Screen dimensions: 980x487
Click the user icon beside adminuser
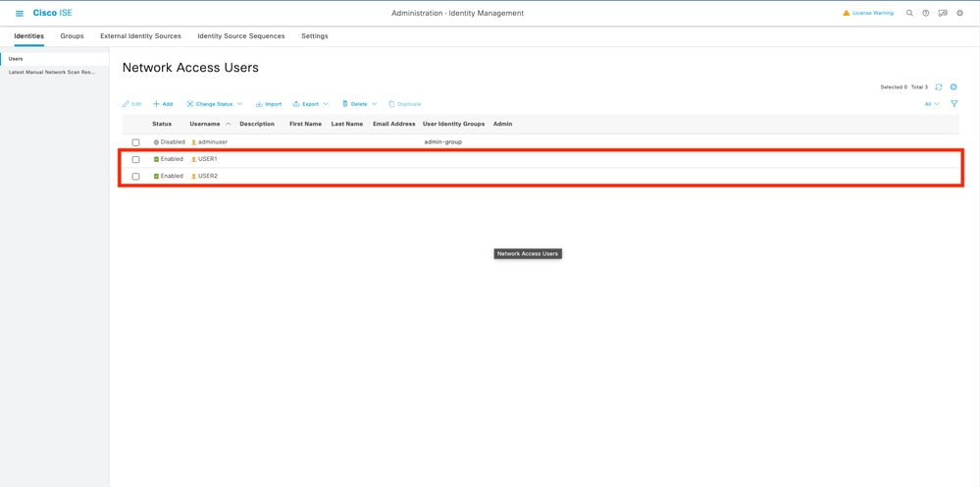coord(194,142)
